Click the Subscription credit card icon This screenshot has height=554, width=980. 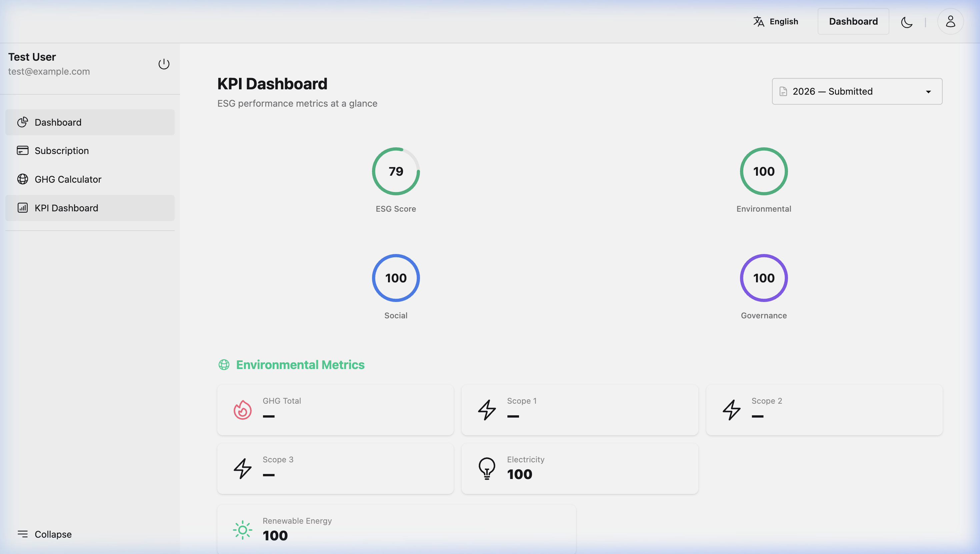[x=22, y=150]
